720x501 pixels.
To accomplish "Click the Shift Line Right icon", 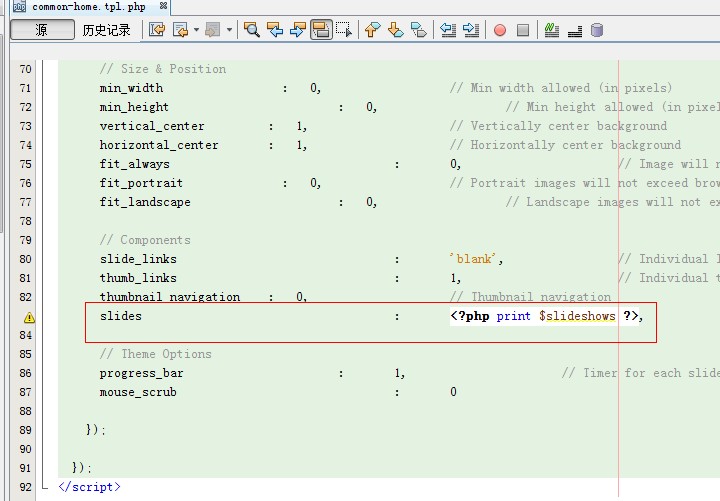I will 471,30.
